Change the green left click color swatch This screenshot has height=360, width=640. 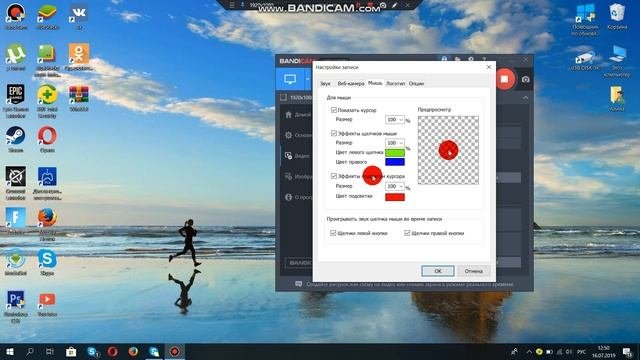pos(395,153)
